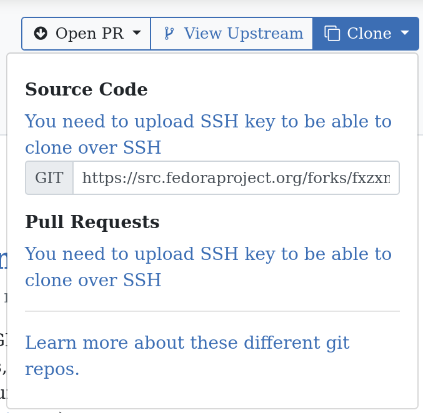Expand the Open PR dropdown caret
Viewport: 423px width, 413px height.
[137, 33]
